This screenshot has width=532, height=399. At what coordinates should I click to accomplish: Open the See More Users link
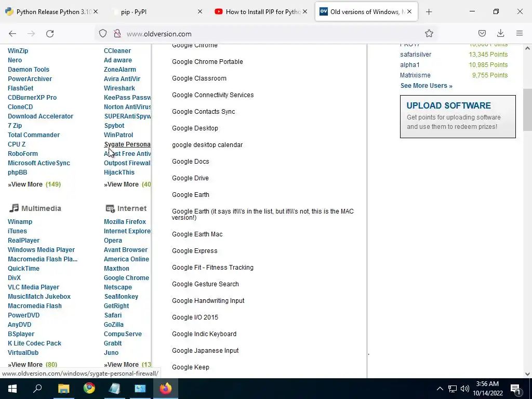(426, 86)
